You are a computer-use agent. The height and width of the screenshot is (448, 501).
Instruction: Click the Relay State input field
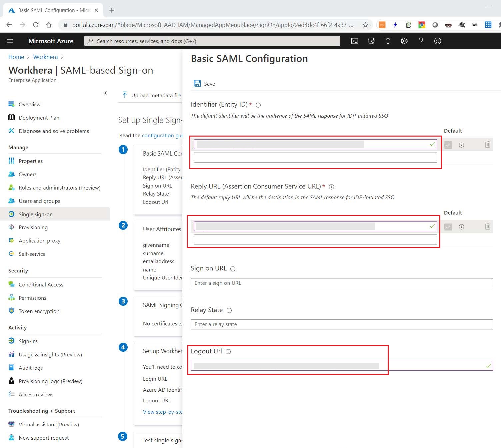pyautogui.click(x=342, y=324)
